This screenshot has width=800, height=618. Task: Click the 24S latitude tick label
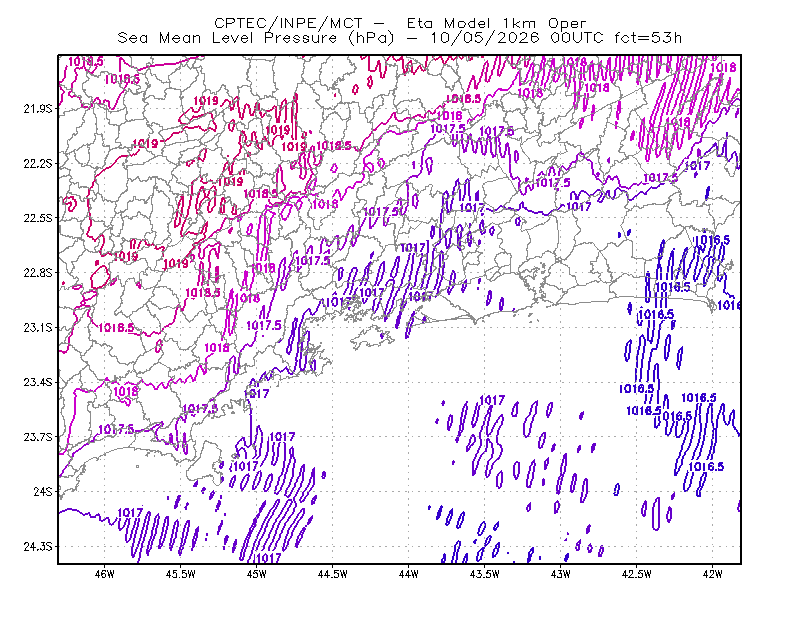point(43,491)
